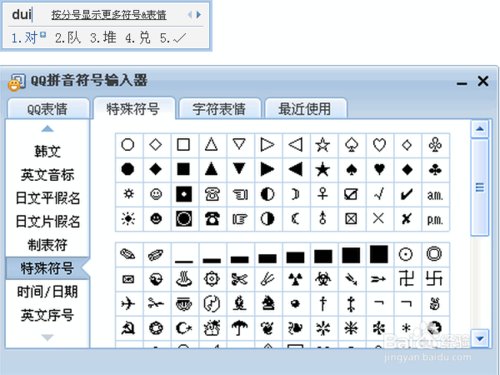
Task: Minimize the QQ拼音符号输入器 window
Action: pyautogui.click(x=462, y=83)
